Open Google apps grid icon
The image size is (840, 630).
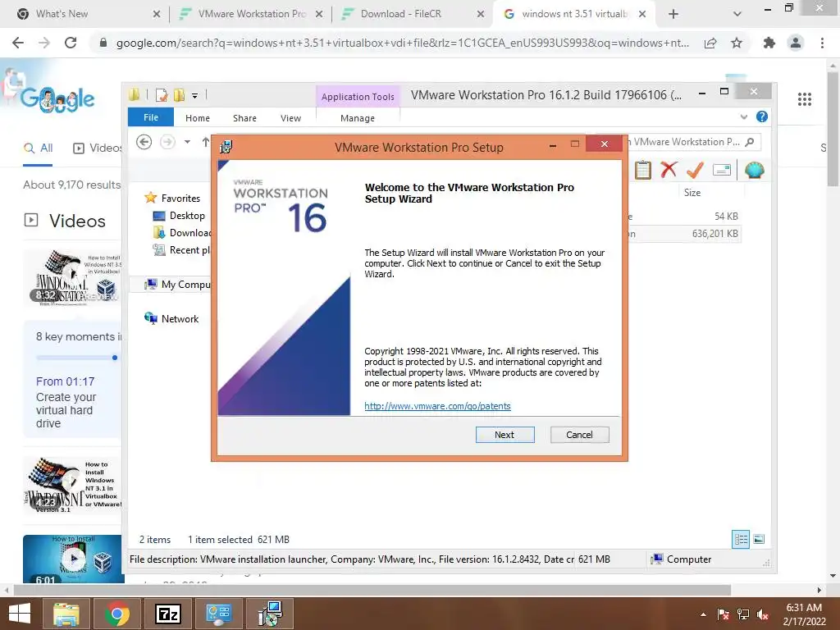click(804, 99)
